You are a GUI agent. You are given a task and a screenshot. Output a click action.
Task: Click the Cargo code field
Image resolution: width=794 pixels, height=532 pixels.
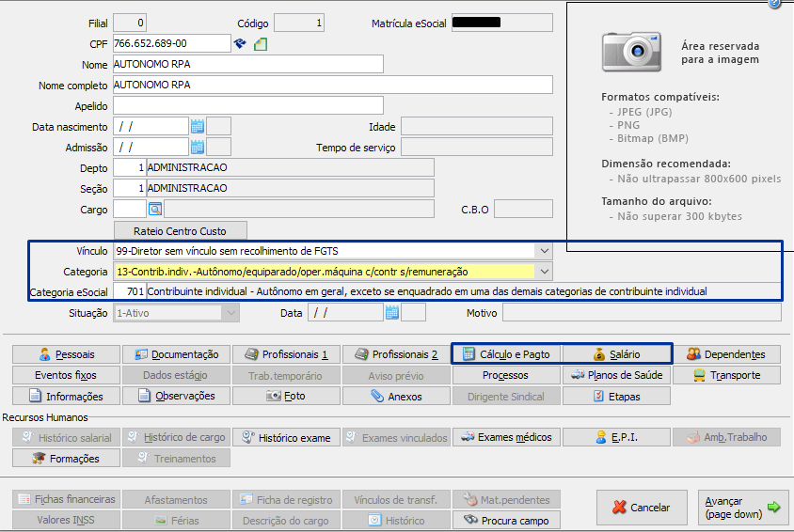pos(130,209)
